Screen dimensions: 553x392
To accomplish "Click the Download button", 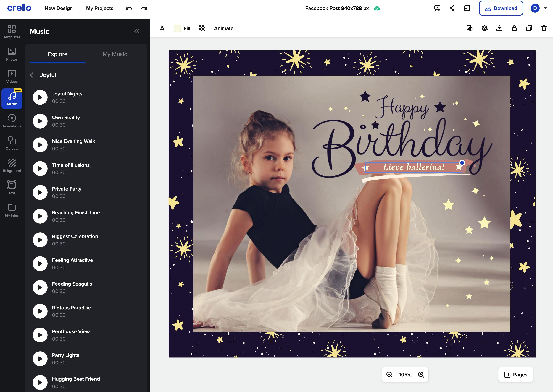I will (x=501, y=8).
